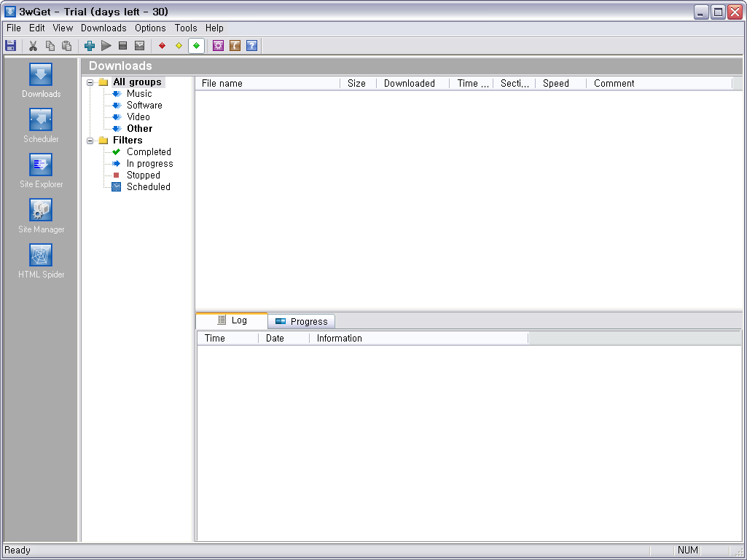Image resolution: width=747 pixels, height=560 pixels.
Task: Open the Site Manager sidebar section
Action: click(41, 216)
